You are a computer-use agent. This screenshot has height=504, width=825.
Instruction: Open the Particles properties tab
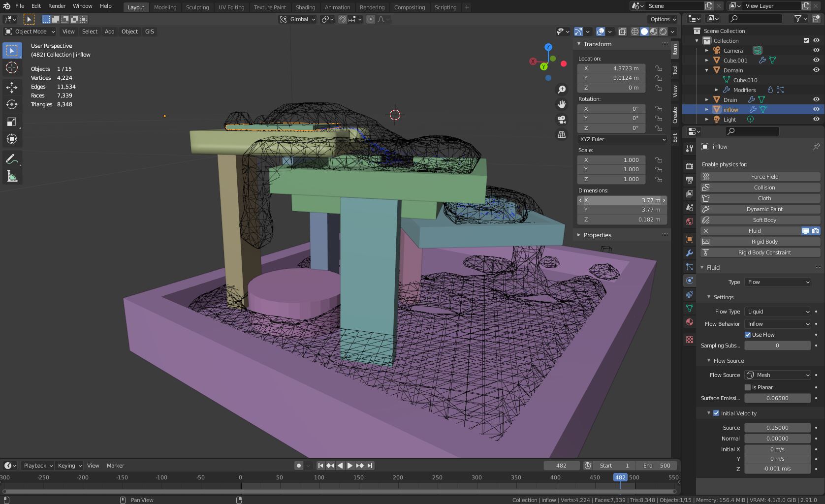tap(690, 267)
